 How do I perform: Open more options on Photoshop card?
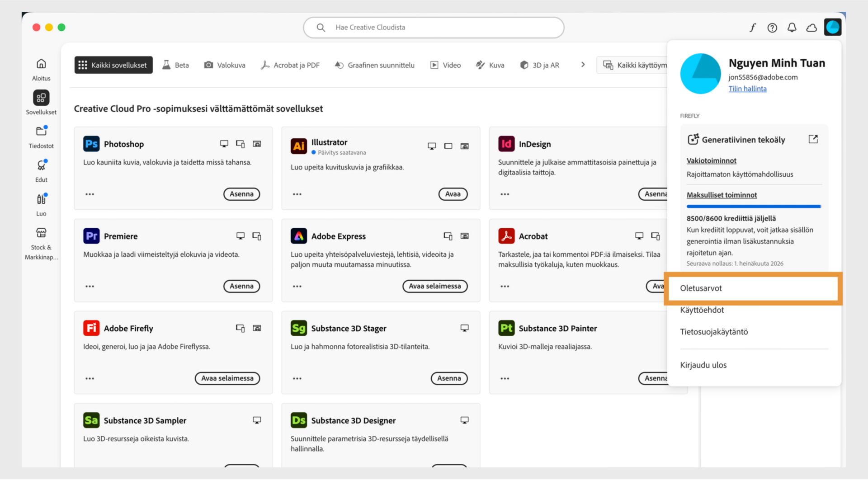coord(90,194)
